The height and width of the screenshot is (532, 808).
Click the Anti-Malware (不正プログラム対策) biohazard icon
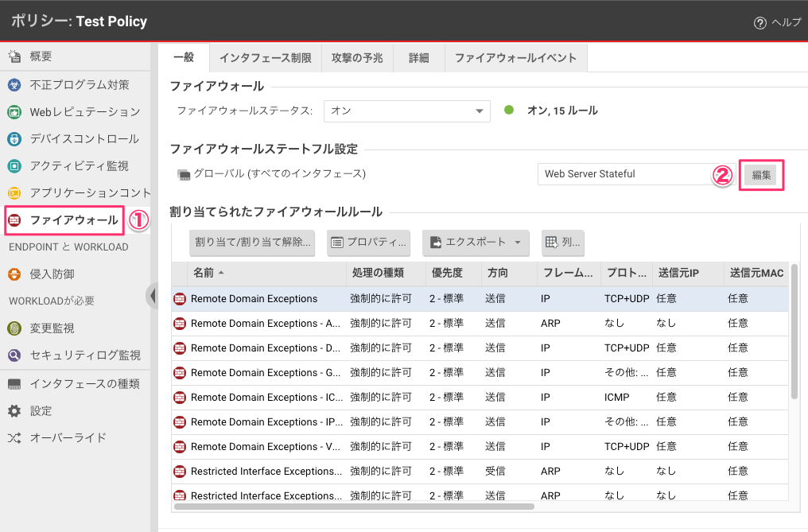click(x=14, y=84)
